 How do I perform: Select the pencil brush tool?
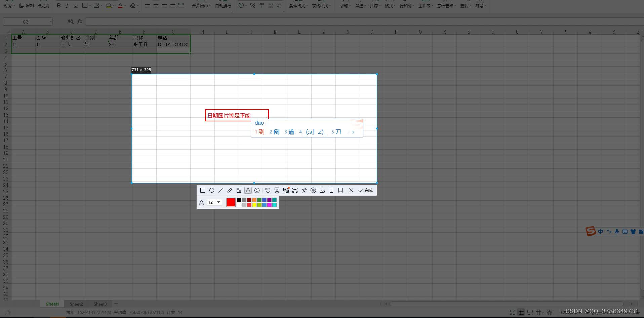(230, 190)
